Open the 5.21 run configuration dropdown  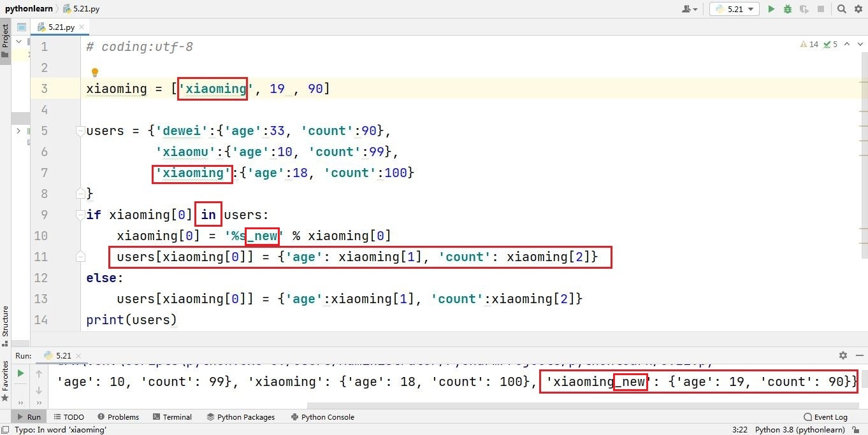(x=734, y=9)
